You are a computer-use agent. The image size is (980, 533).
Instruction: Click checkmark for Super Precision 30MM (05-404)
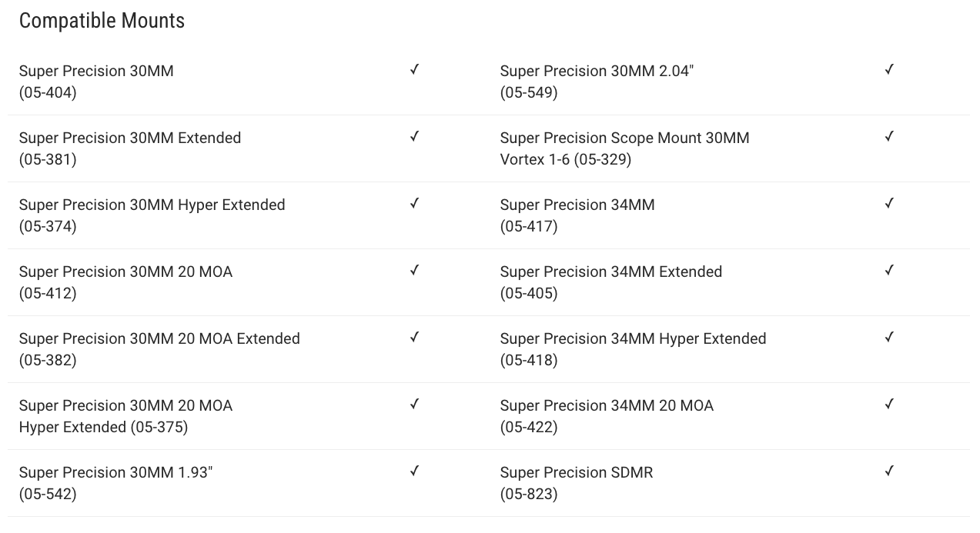click(414, 69)
